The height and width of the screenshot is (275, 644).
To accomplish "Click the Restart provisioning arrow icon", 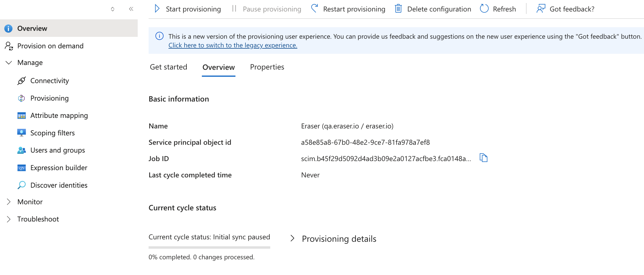I will point(314,8).
